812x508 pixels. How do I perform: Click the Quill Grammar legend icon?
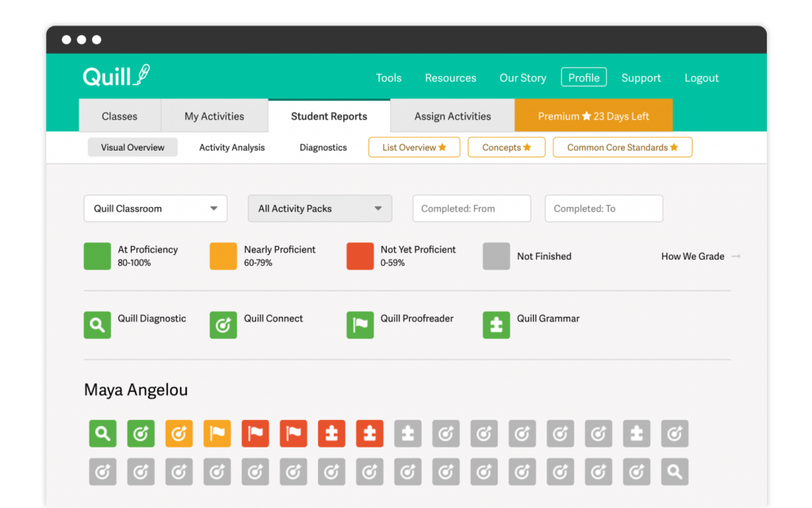[x=496, y=325]
